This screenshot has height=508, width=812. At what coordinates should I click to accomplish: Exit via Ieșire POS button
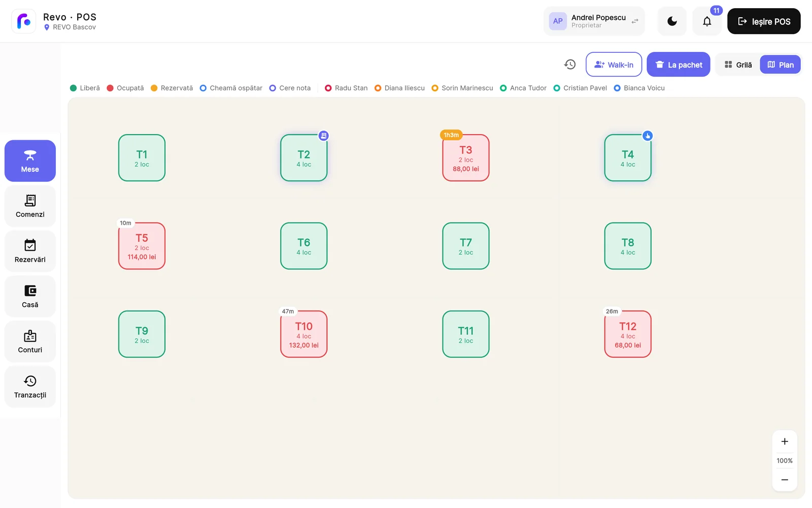point(764,21)
